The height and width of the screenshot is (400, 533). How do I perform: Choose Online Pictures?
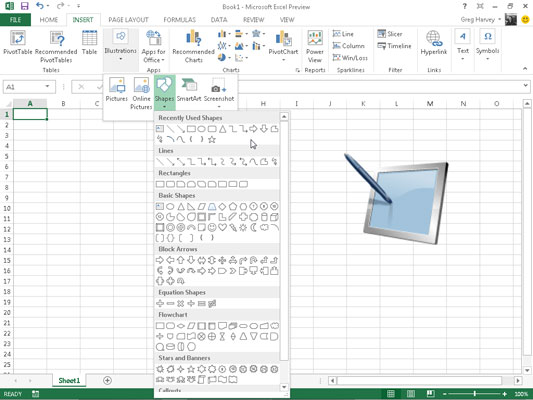click(141, 93)
